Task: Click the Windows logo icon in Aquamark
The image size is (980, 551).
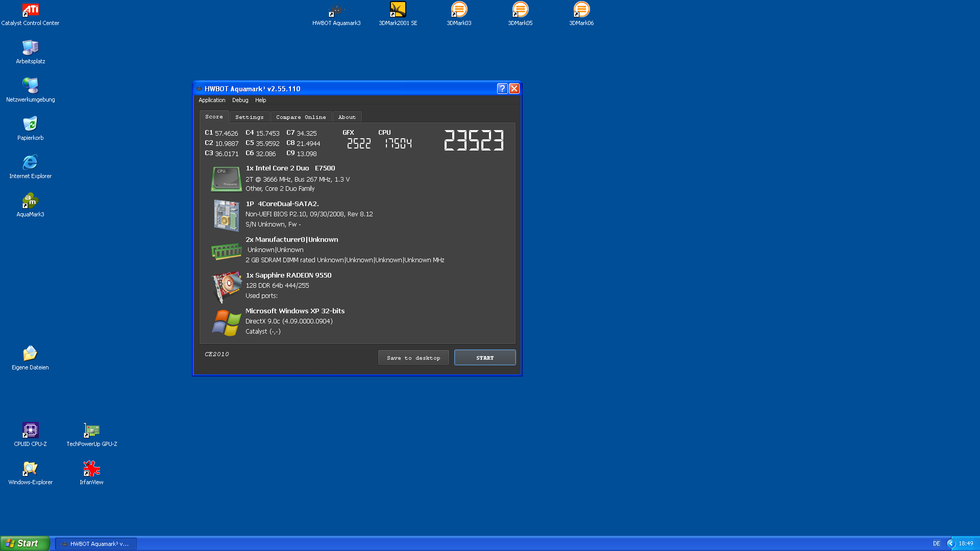Action: tap(226, 322)
